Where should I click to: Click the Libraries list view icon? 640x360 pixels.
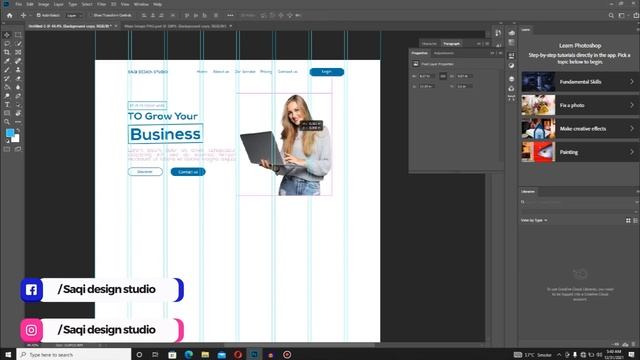(636, 220)
